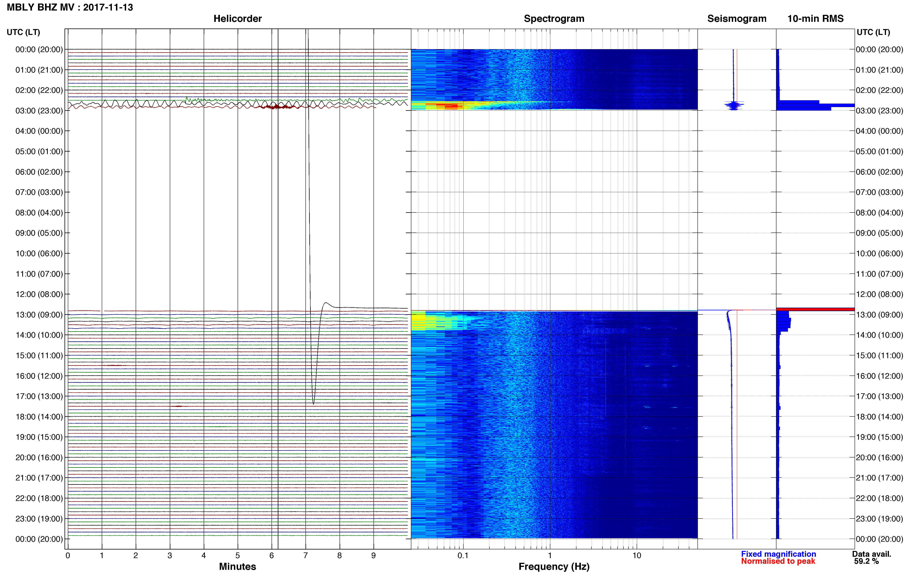Click the red peak RMS bar
Image resolution: width=924 pixels, height=578 pixels.
tap(815, 309)
